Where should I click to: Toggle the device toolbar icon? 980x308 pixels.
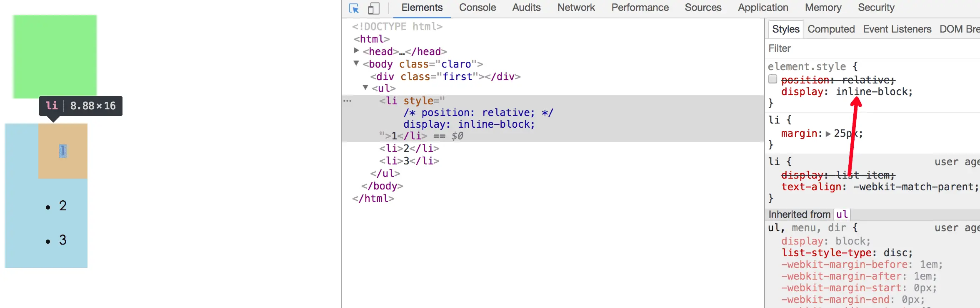click(374, 8)
